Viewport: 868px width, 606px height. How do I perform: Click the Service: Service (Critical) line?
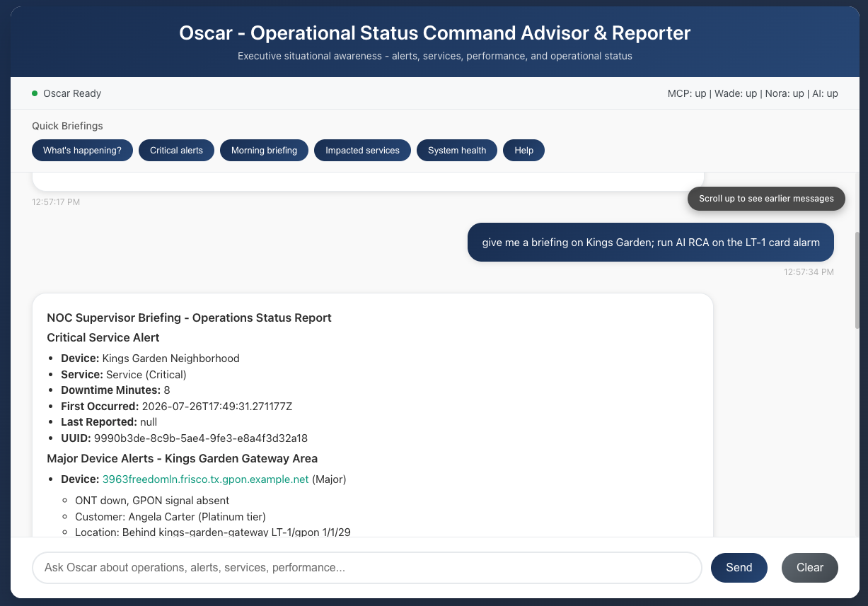coord(124,375)
